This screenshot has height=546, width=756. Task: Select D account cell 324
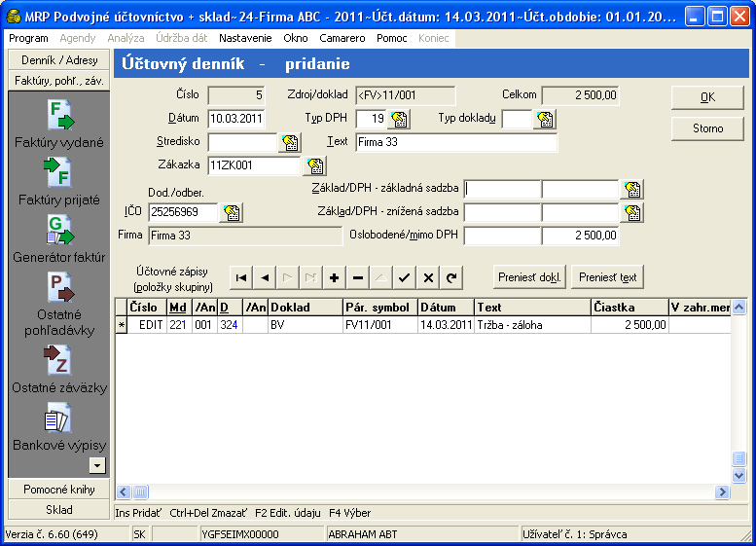(x=230, y=325)
